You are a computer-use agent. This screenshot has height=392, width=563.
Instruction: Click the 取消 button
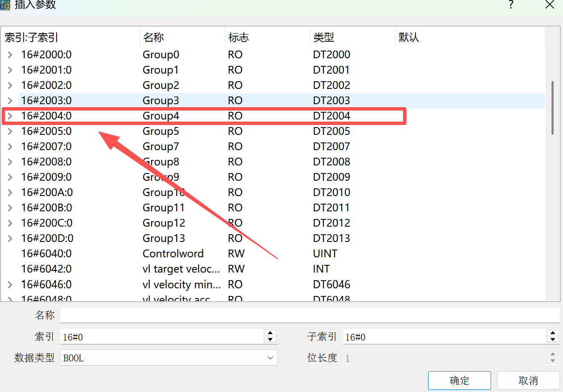528,381
